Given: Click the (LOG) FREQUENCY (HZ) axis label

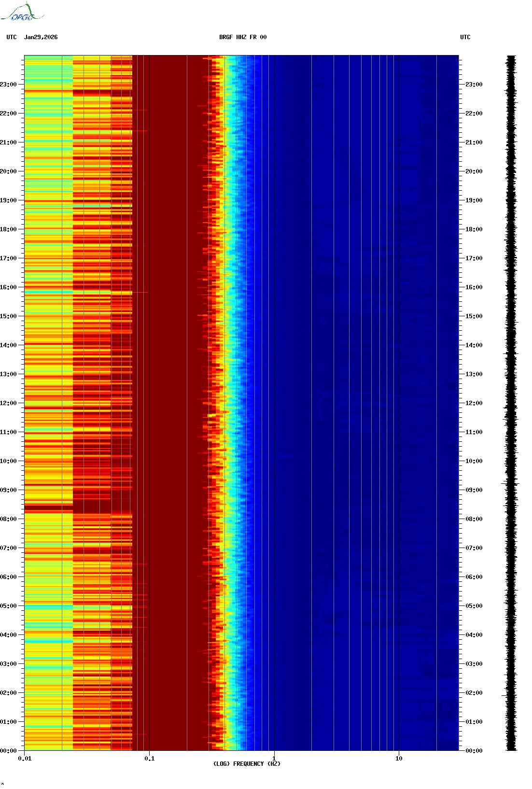Looking at the screenshot, I should (x=247, y=763).
